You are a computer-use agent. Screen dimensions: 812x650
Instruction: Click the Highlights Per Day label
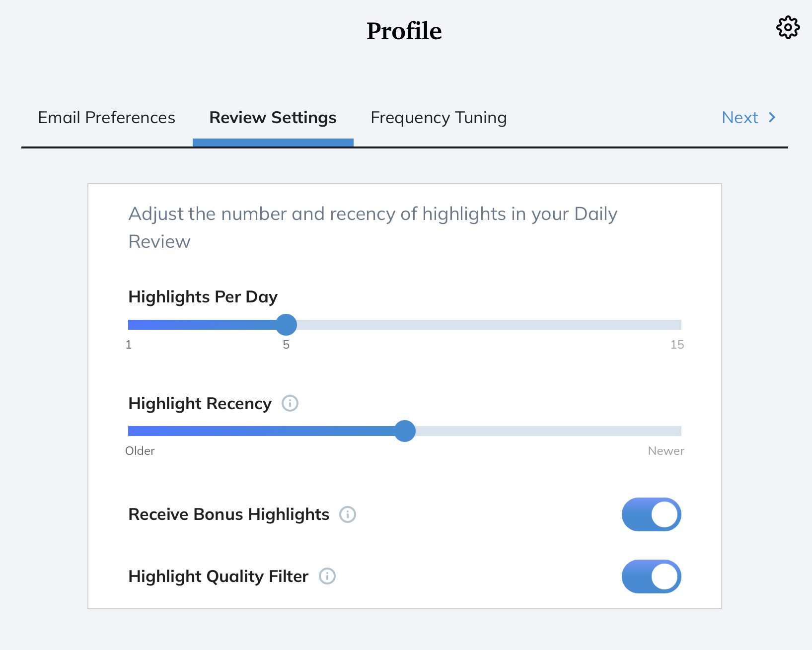point(203,297)
